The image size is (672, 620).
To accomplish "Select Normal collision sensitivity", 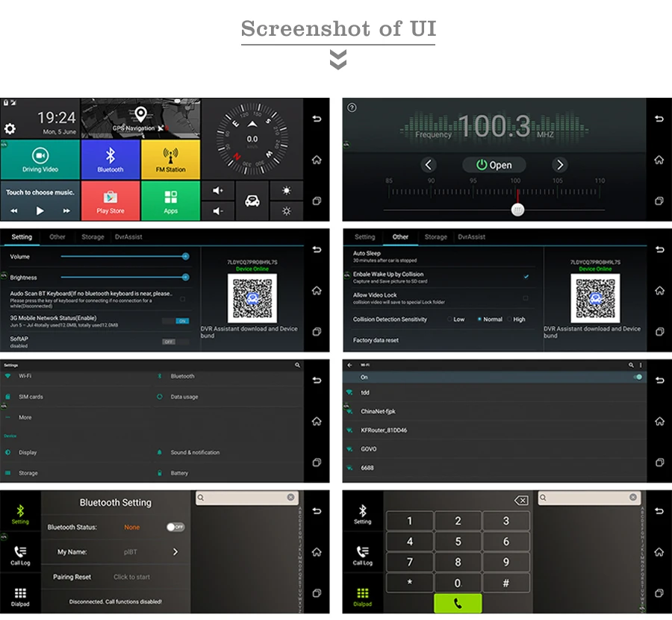I will pyautogui.click(x=490, y=319).
